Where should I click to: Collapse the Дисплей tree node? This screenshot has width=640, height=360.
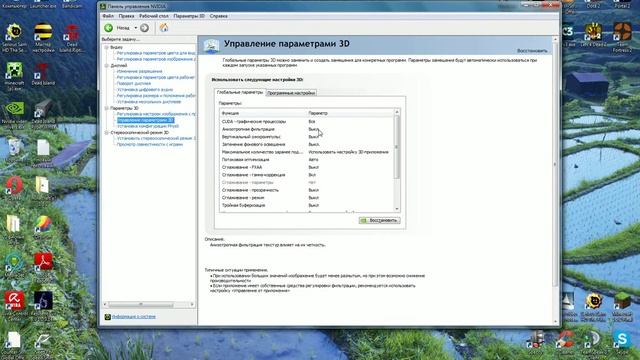click(x=106, y=66)
